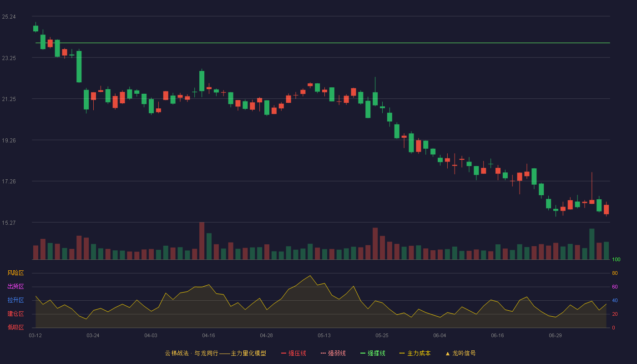Click the yellow dashed icon beside 主力成本

402,354
